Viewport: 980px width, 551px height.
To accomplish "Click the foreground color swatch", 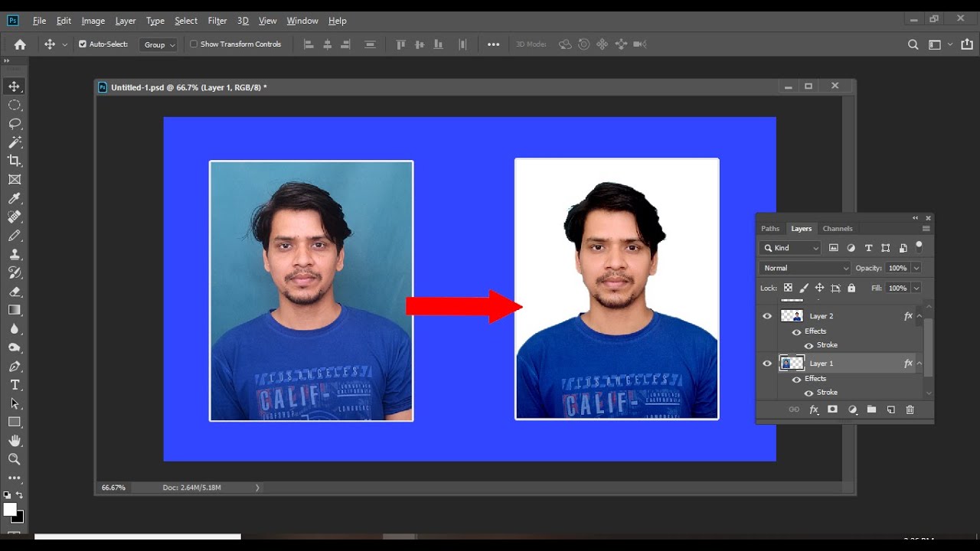I will (10, 510).
